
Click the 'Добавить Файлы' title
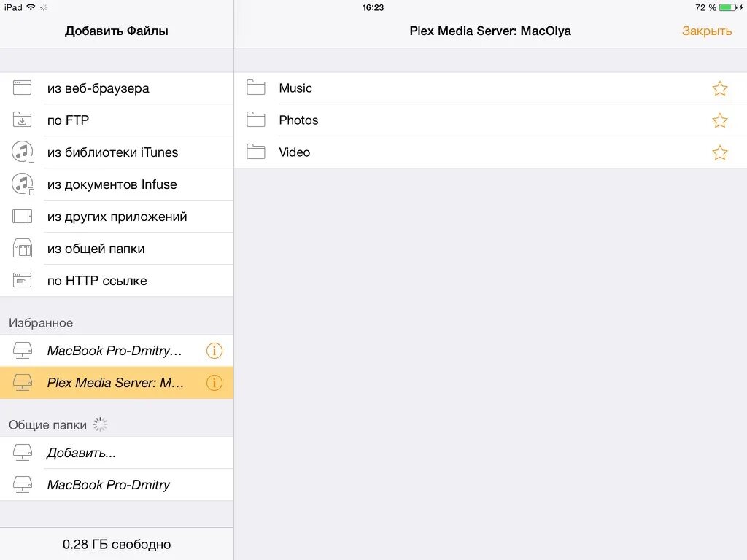117,31
